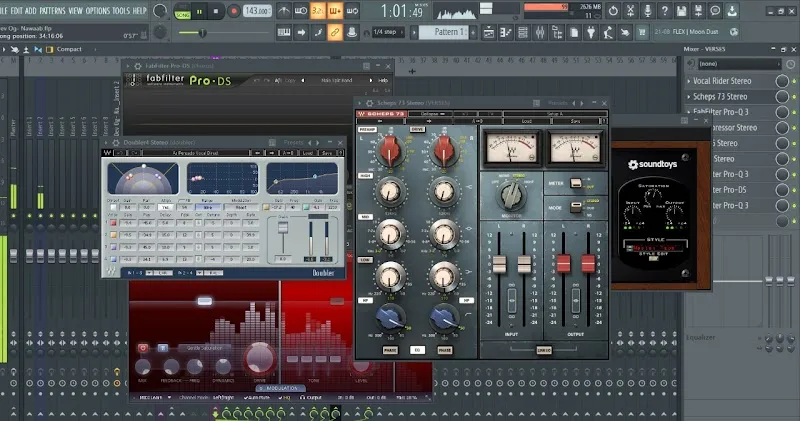
Task: Open the Plugin picker plug icon
Action: pos(591,33)
